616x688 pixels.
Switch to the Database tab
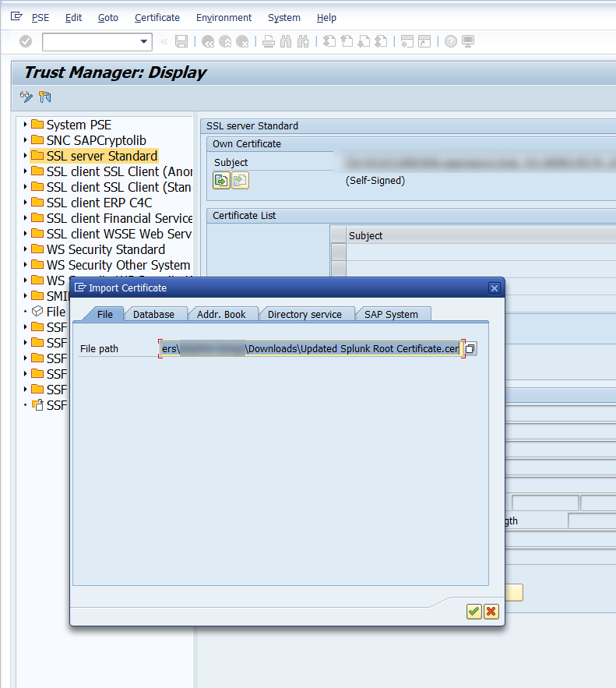click(x=153, y=314)
